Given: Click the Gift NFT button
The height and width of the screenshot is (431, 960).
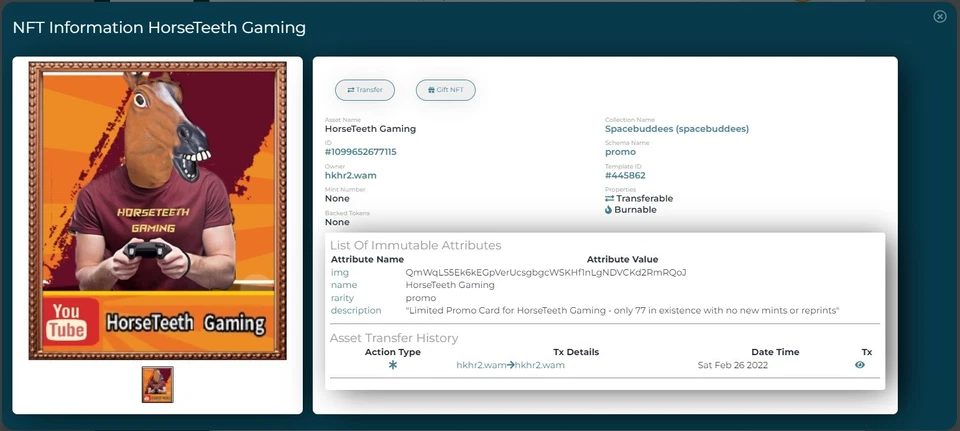Looking at the screenshot, I should [x=446, y=90].
